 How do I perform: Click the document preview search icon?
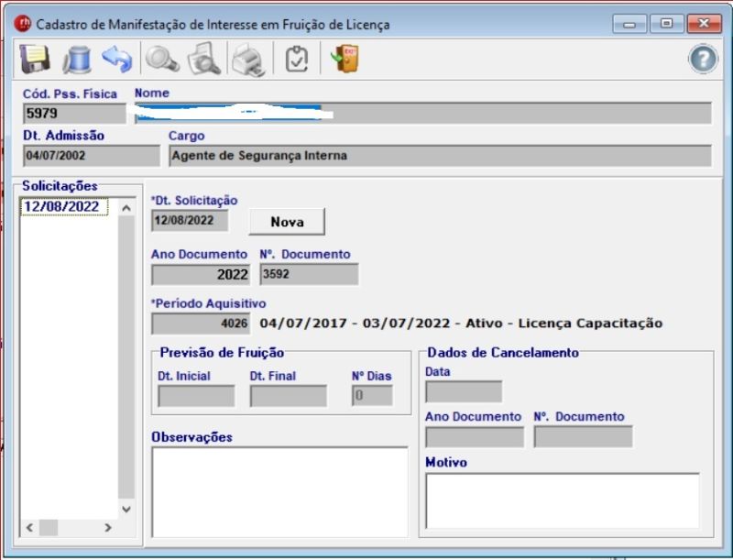203,60
